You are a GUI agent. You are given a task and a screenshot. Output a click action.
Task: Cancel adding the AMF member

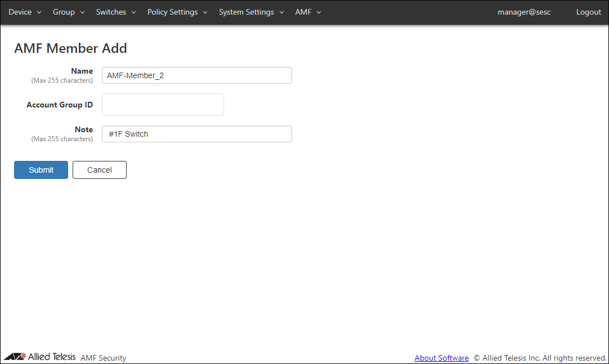[x=100, y=170]
